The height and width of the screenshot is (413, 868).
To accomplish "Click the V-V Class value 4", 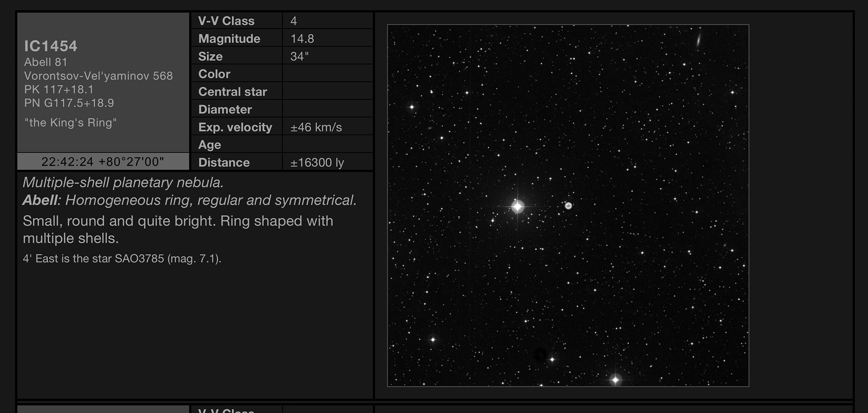I will coord(294,21).
